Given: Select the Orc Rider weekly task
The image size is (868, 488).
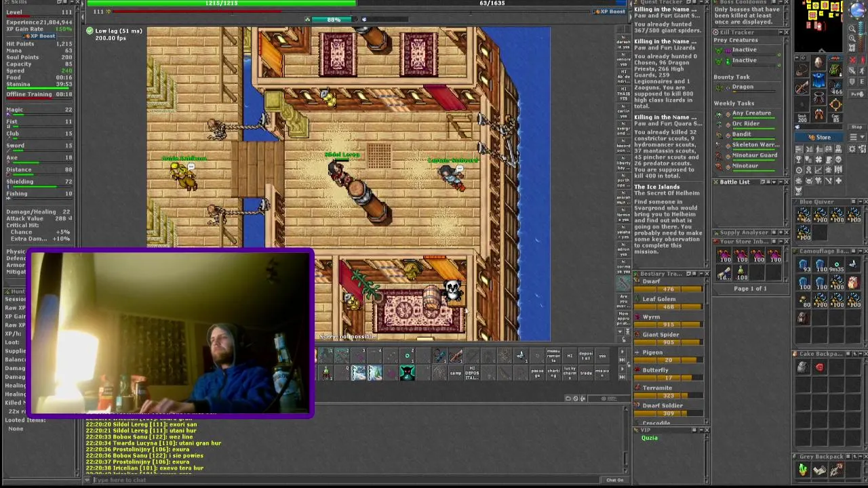Looking at the screenshot, I should coord(746,124).
